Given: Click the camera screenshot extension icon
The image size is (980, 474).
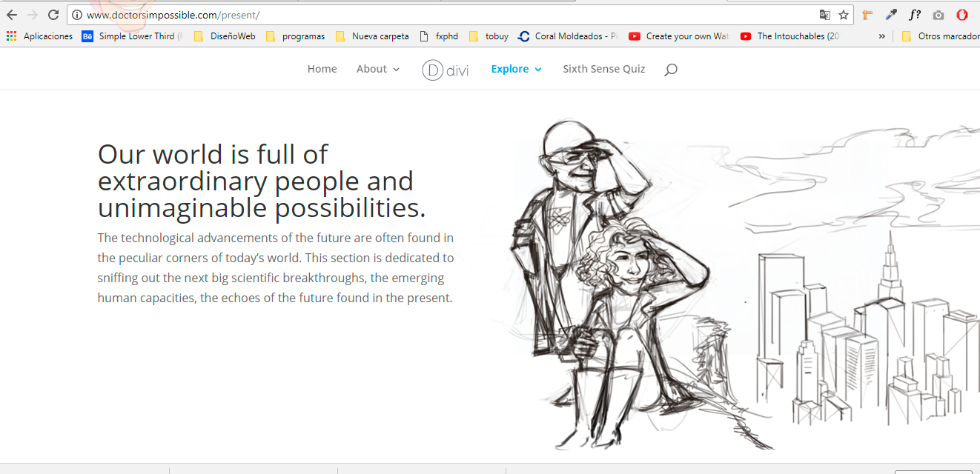Looking at the screenshot, I should [x=938, y=15].
